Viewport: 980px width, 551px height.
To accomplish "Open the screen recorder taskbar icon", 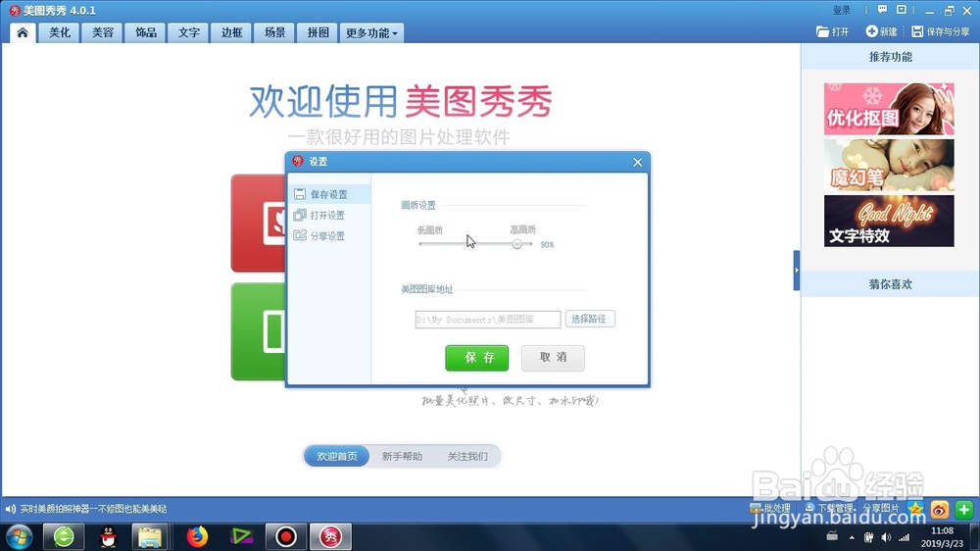I will pos(286,536).
